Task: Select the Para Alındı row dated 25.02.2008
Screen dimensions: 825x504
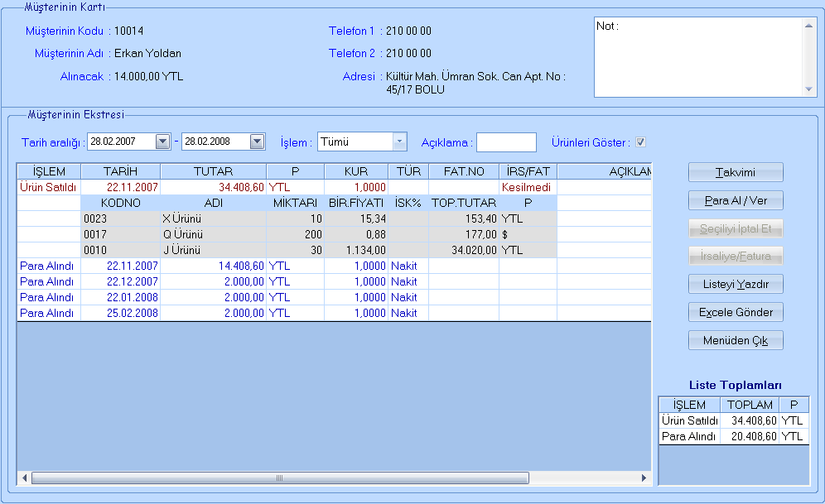Action: point(334,313)
